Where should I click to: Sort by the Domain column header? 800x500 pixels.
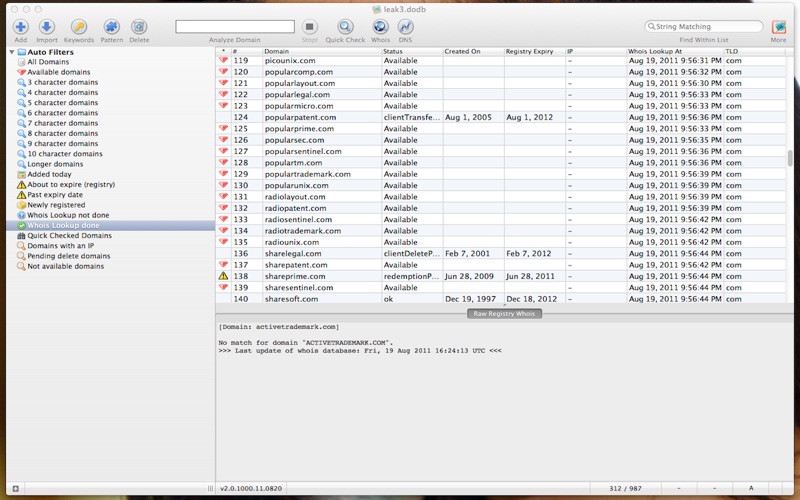tap(321, 51)
